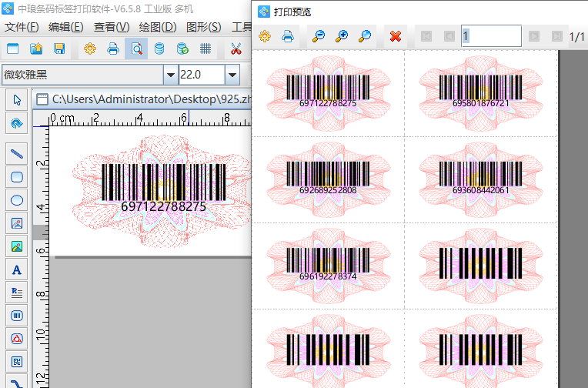Viewport: 588px width, 388px height.
Task: Click the page number input field
Action: click(x=491, y=36)
